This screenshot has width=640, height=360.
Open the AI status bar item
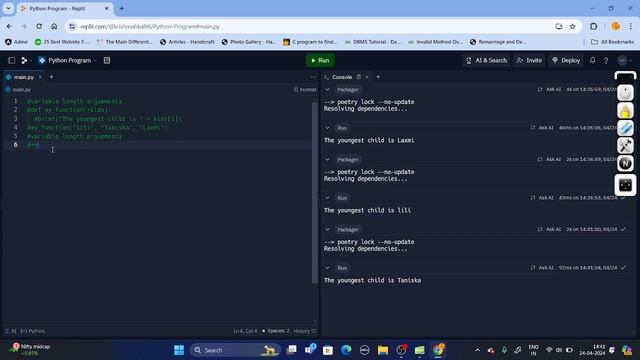(11, 331)
